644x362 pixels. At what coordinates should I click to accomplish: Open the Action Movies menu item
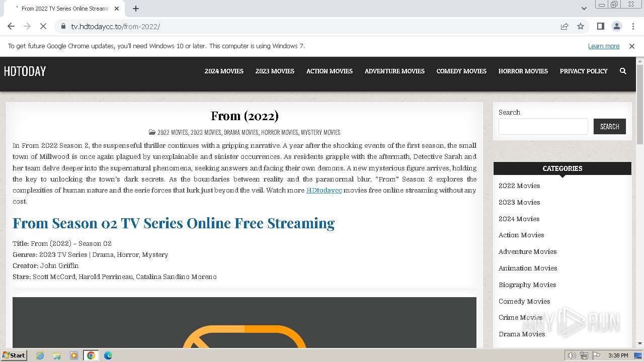click(330, 71)
